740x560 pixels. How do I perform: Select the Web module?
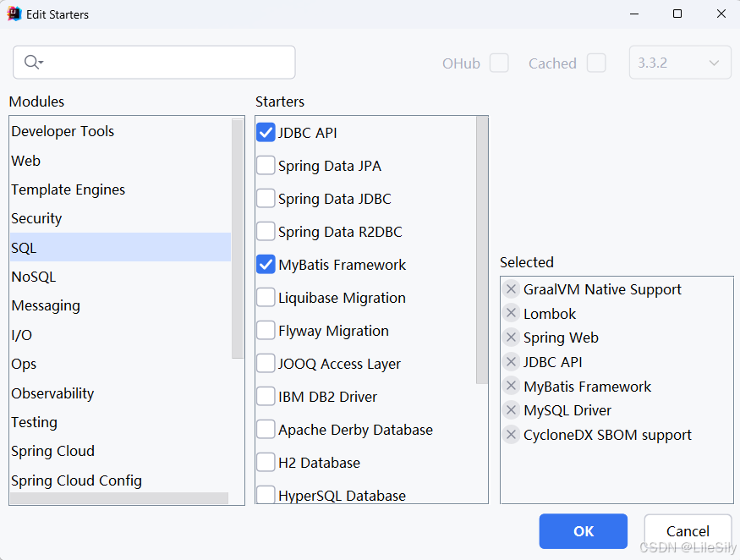(x=120, y=161)
